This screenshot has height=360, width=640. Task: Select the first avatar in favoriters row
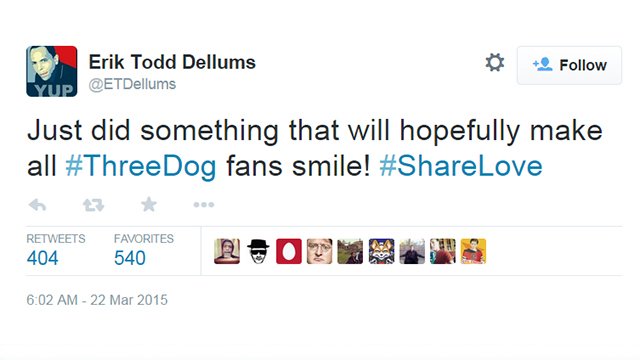pos(227,251)
